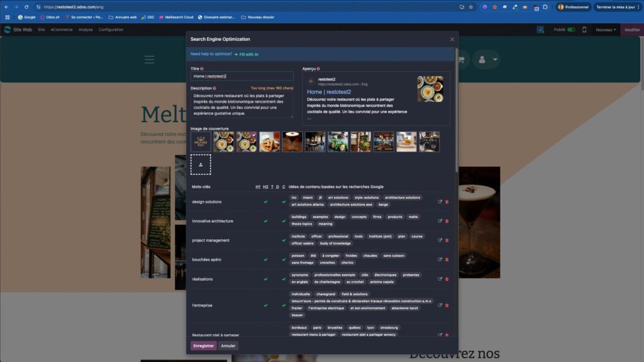The height and width of the screenshot is (362, 644).
Task: Open the Site menu
Action: [41, 30]
